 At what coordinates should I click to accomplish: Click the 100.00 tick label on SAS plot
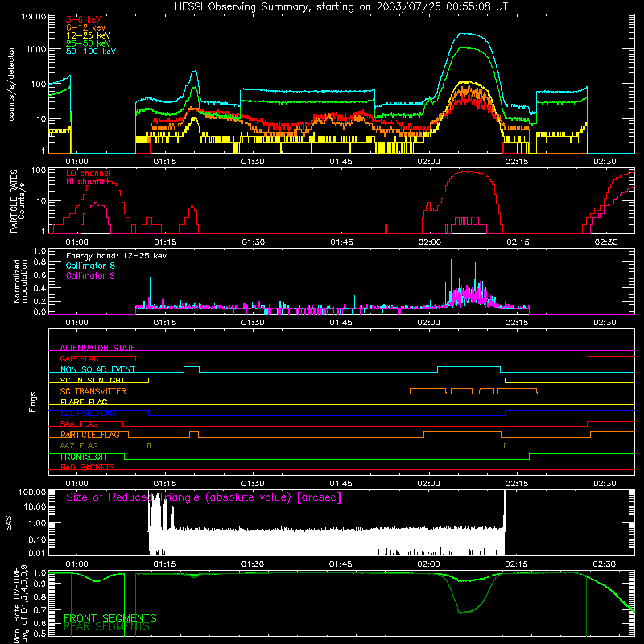coord(32,492)
